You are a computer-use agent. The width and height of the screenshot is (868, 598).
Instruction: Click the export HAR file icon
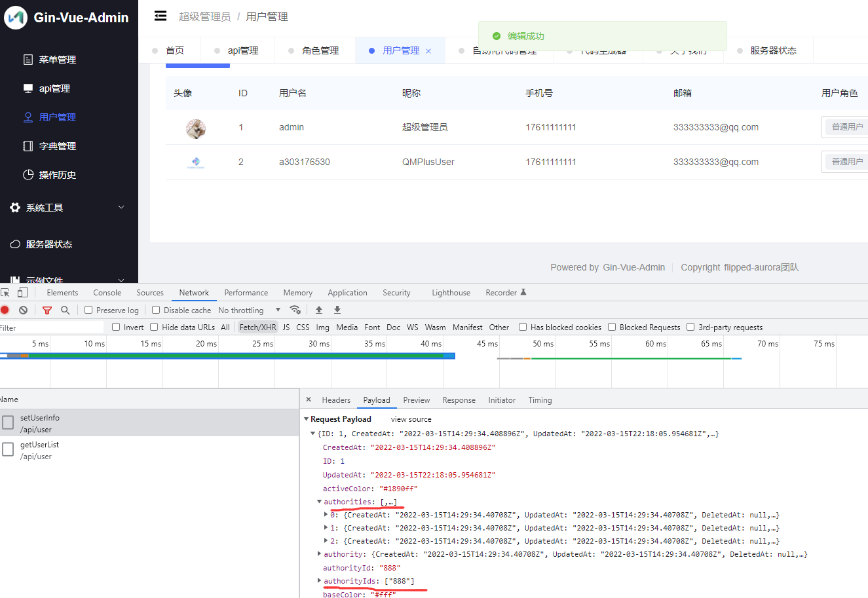336,309
